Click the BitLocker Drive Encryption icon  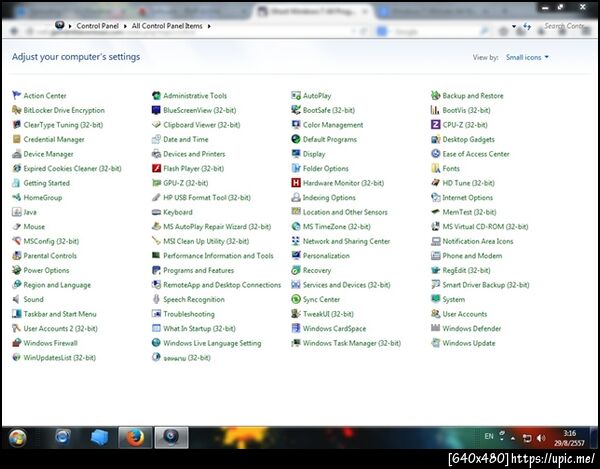click(x=16, y=110)
